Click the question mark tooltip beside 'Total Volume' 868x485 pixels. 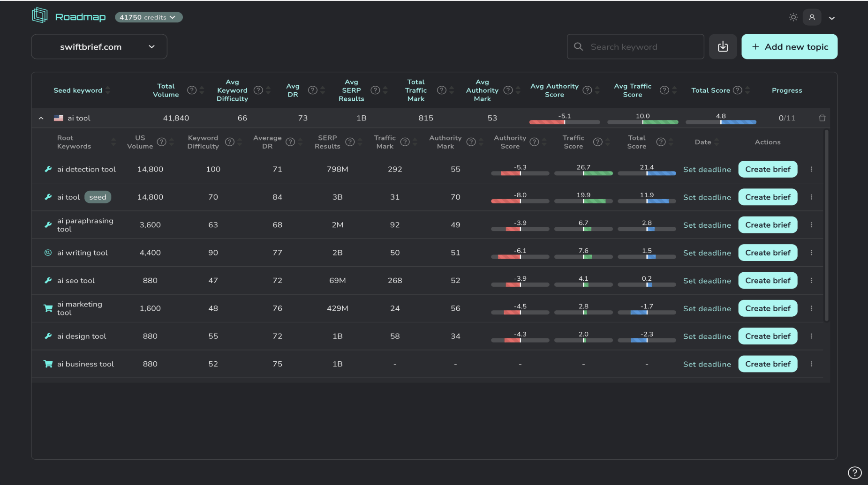192,90
